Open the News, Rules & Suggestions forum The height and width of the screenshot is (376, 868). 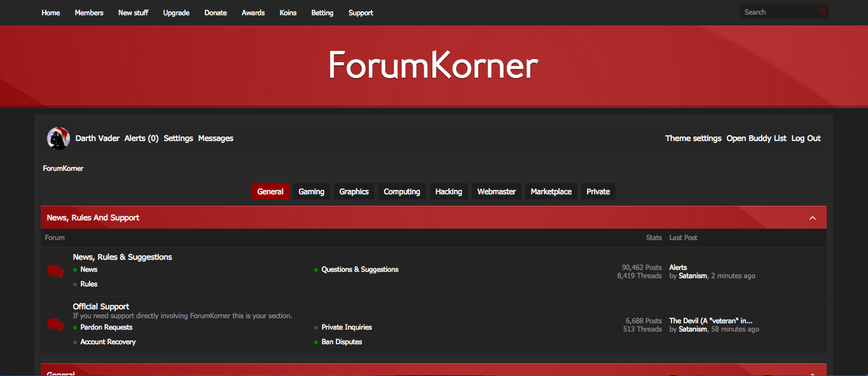coord(123,257)
